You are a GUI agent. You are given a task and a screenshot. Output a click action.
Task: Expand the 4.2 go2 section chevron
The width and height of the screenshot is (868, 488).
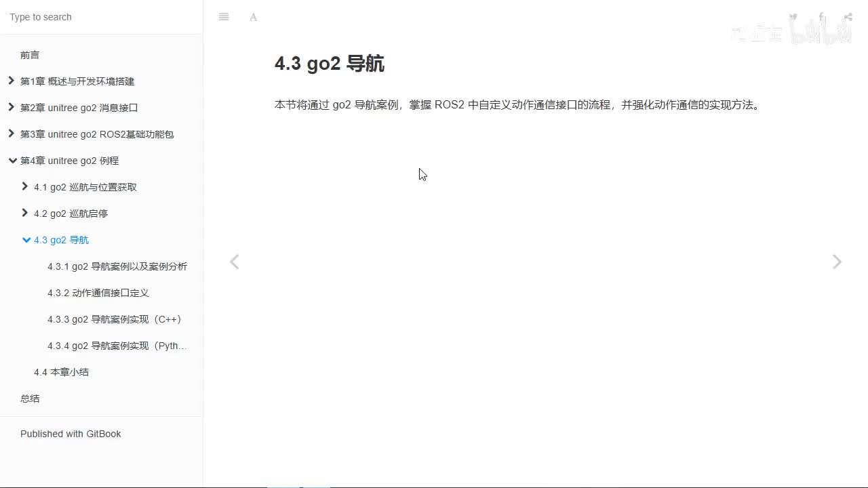coord(24,213)
